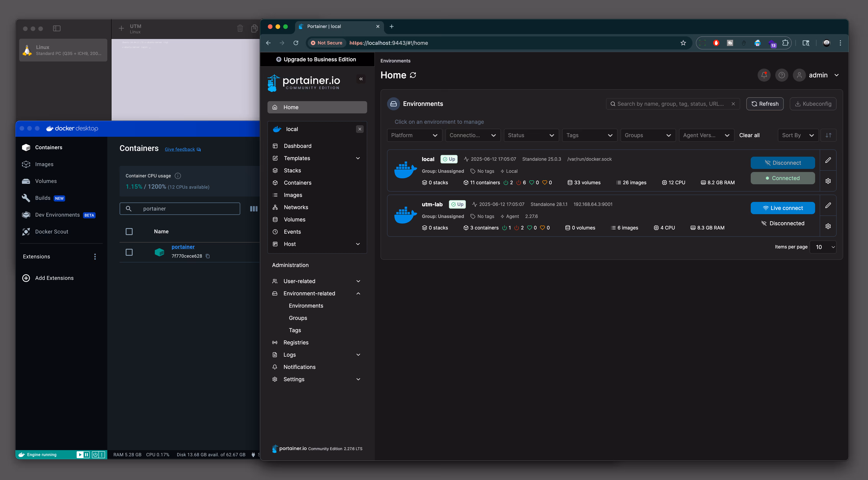The height and width of the screenshot is (480, 868).
Task: Toggle UTM sidebar icon
Action: point(57,29)
